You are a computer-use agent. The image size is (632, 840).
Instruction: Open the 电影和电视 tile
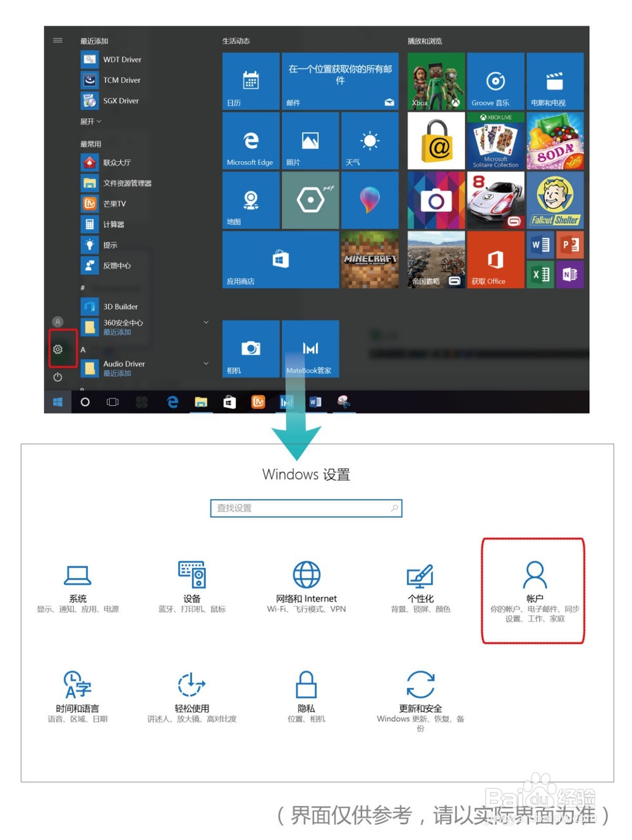(x=555, y=81)
